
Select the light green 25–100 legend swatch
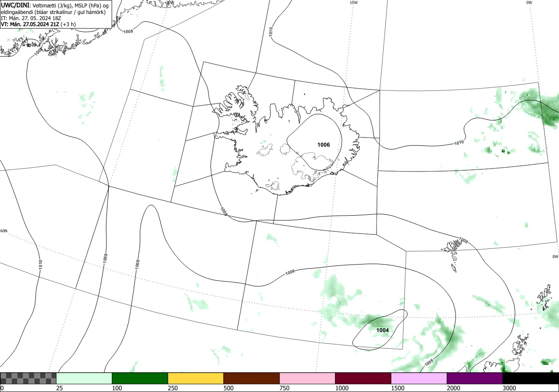click(x=84, y=378)
